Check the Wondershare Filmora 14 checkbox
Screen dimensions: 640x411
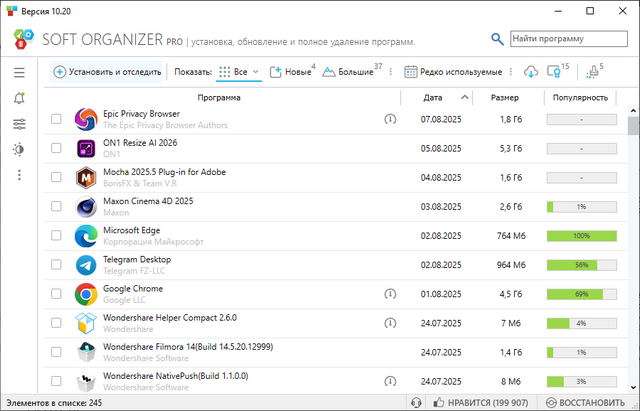(x=56, y=352)
